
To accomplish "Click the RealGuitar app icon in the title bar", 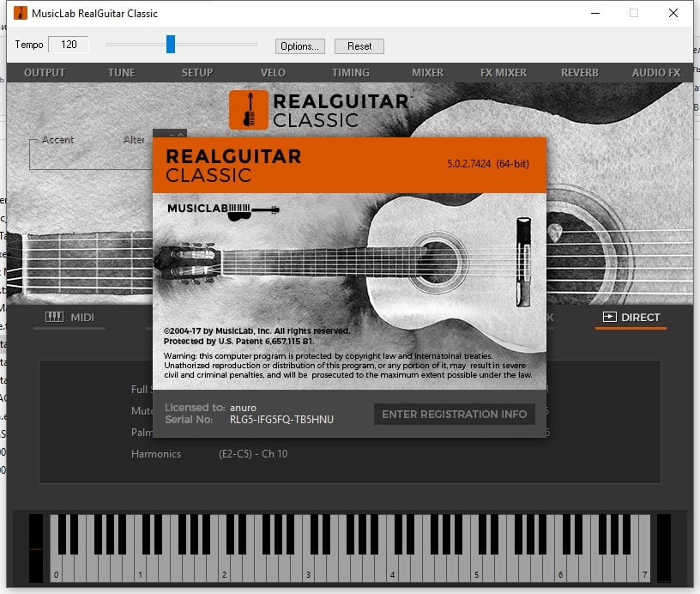I will (x=20, y=13).
